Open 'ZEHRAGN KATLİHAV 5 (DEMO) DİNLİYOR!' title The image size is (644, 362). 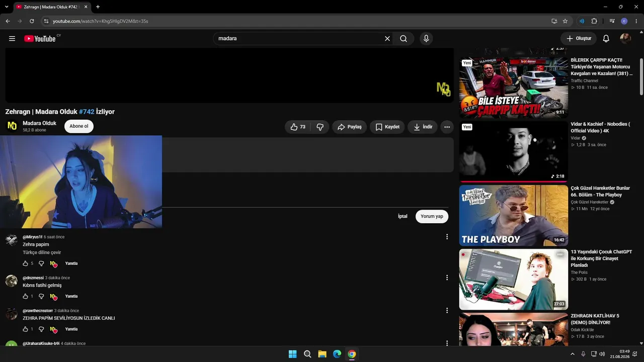(595, 319)
